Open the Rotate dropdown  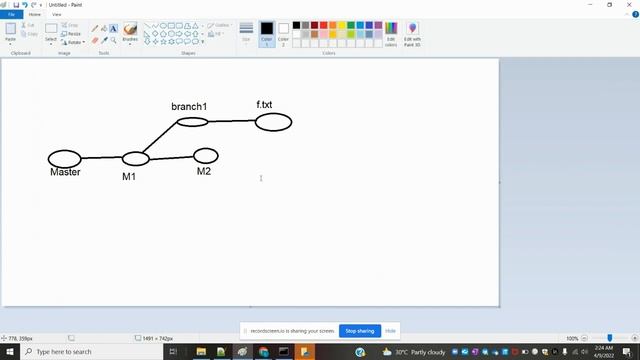73,42
